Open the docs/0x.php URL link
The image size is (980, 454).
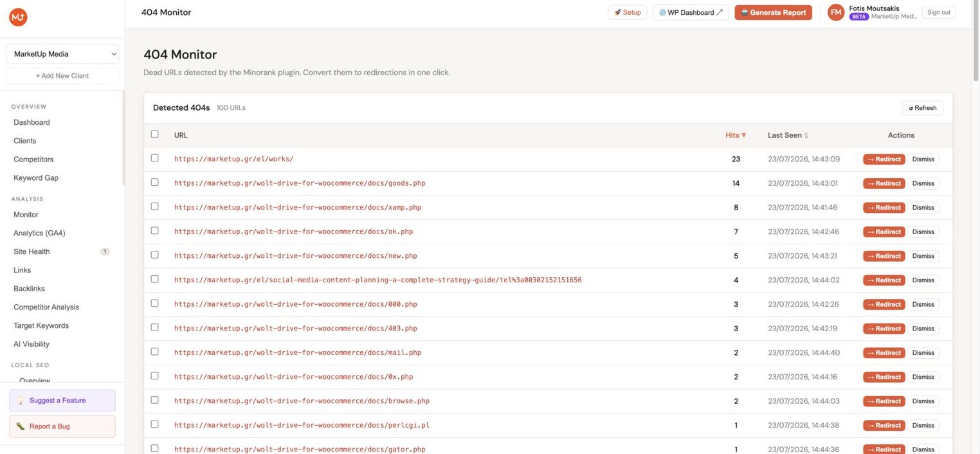[x=293, y=377]
